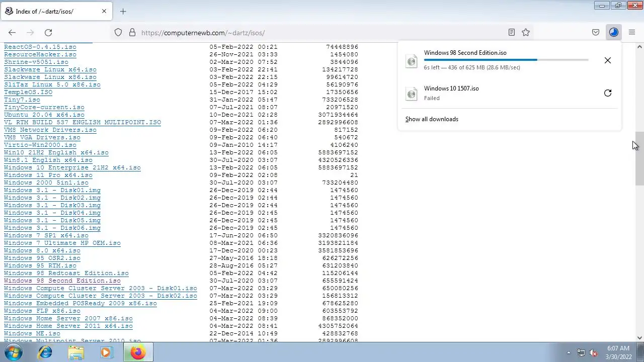Click Show all downloads
644x362 pixels.
[432, 119]
